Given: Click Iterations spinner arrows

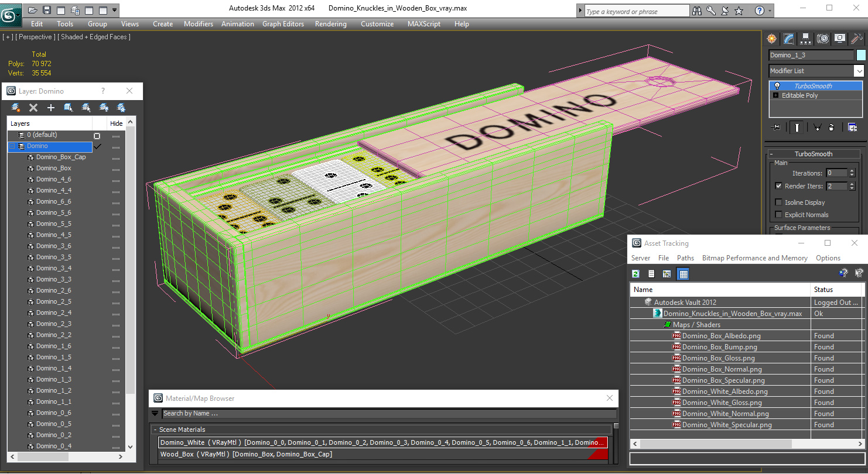Looking at the screenshot, I should pyautogui.click(x=851, y=173).
